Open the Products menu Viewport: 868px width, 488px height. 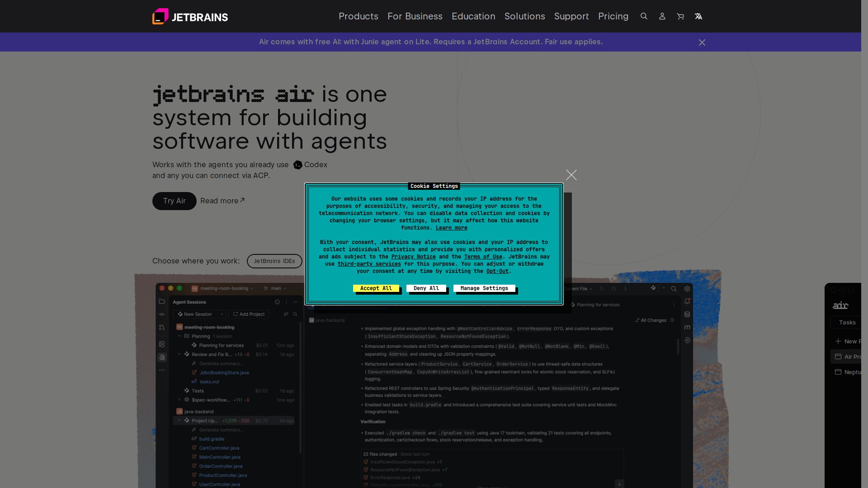coord(358,16)
